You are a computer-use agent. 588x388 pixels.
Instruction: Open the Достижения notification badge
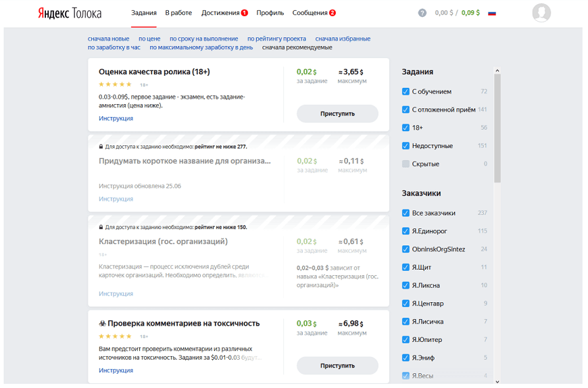click(x=245, y=13)
